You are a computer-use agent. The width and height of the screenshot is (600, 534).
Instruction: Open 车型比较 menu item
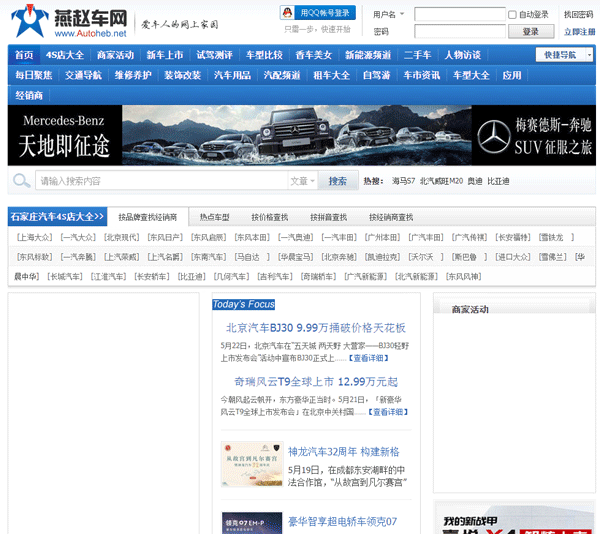(264, 55)
